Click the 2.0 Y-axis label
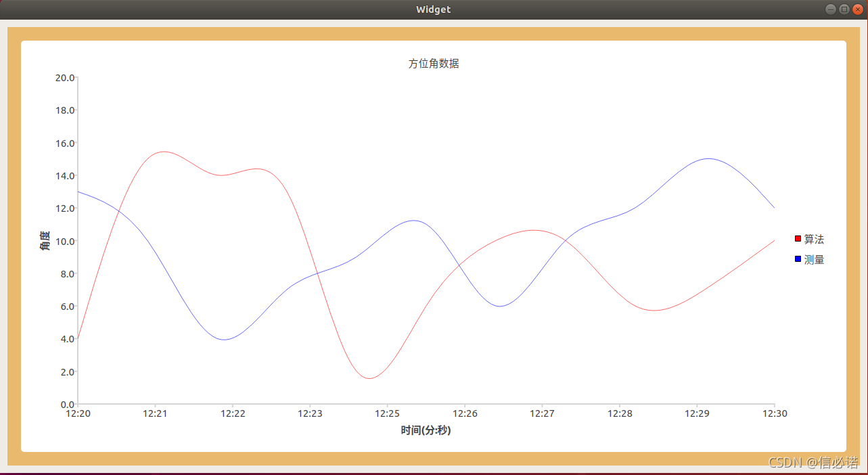868x475 pixels. (x=67, y=371)
